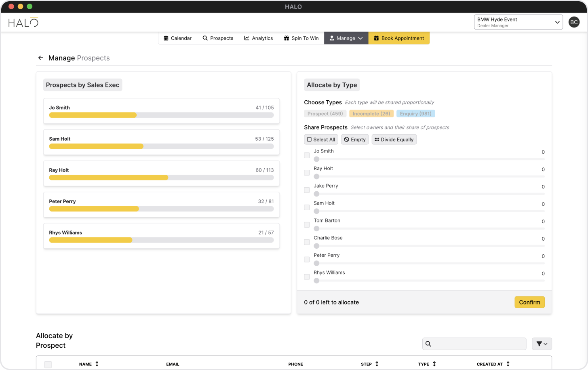The image size is (588, 370).
Task: Sort by STEP using its arrow icon
Action: (377, 364)
